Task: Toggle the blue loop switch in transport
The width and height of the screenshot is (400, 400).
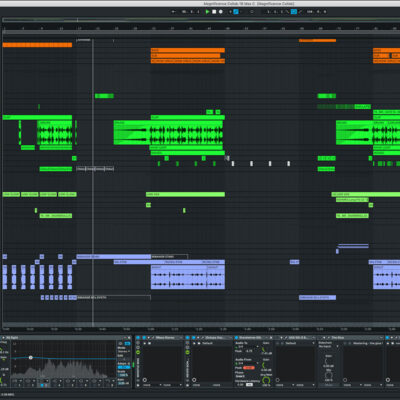Action: click(294, 12)
